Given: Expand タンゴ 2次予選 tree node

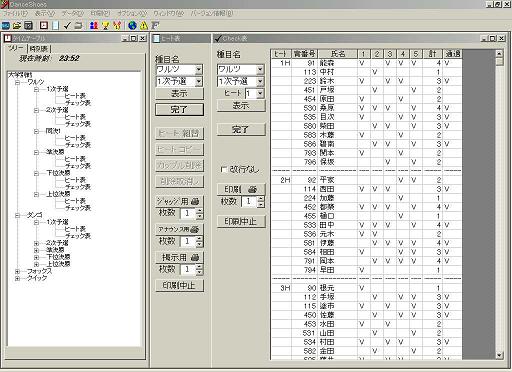Looking at the screenshot, I should point(36,243).
